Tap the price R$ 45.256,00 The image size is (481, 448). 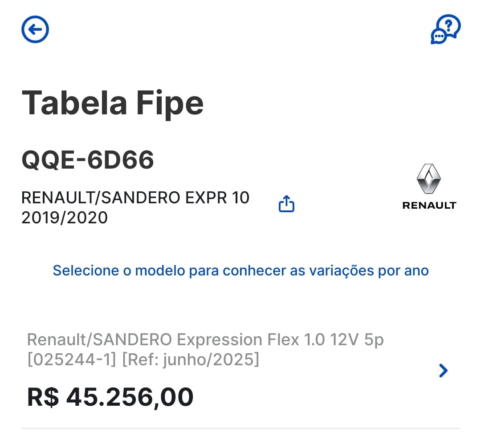pos(110,396)
